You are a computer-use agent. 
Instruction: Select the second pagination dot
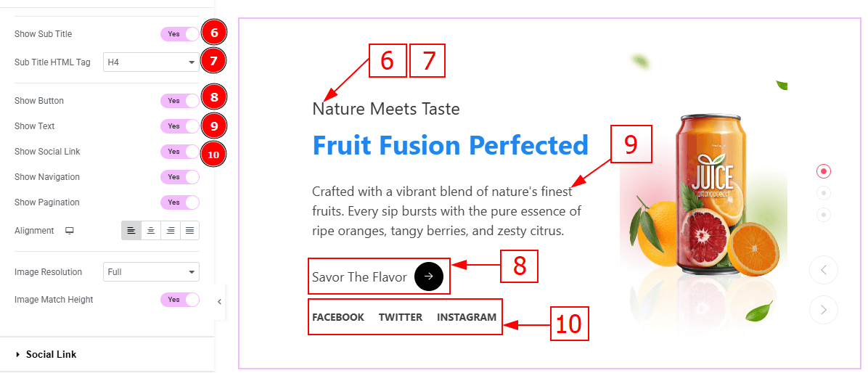(x=824, y=192)
